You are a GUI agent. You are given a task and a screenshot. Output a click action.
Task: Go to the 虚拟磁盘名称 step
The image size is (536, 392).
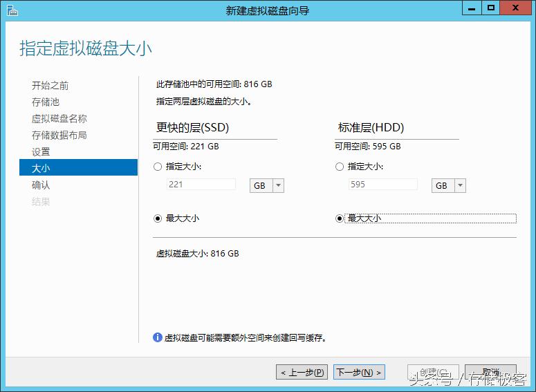point(59,119)
